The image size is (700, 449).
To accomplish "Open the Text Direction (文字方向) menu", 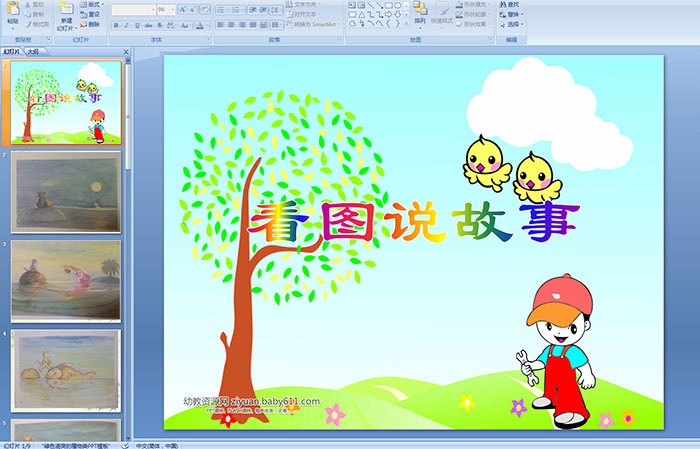I will tap(303, 4).
